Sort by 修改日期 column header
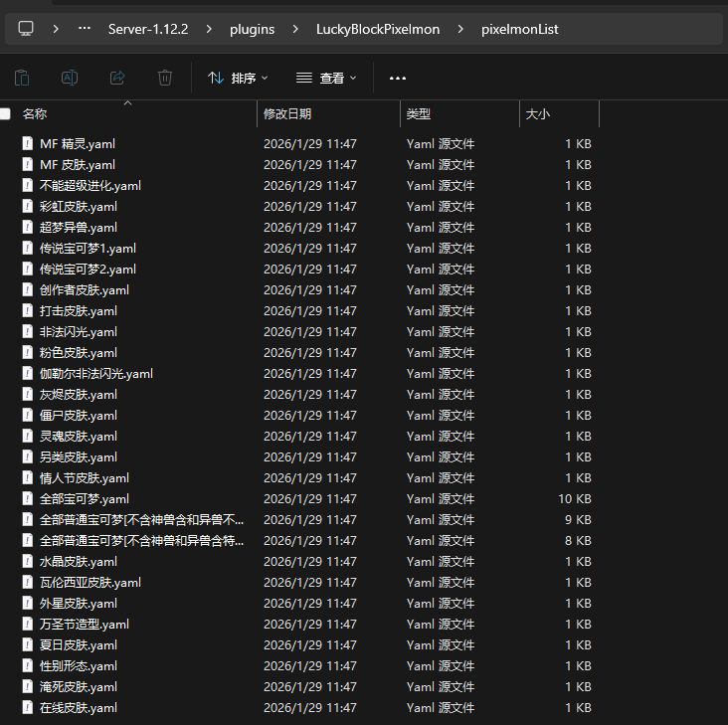 pyautogui.click(x=287, y=114)
